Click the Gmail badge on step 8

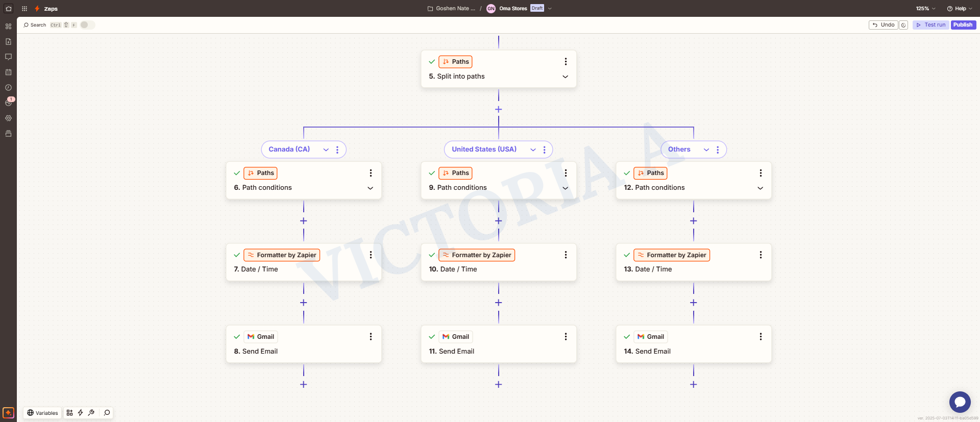pyautogui.click(x=261, y=337)
